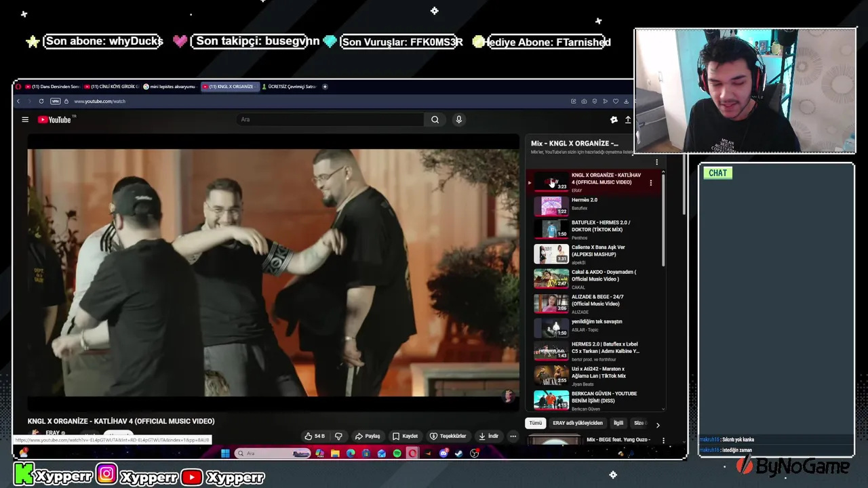This screenshot has height=488, width=868.
Task: Click the İndir download button
Action: point(488,436)
